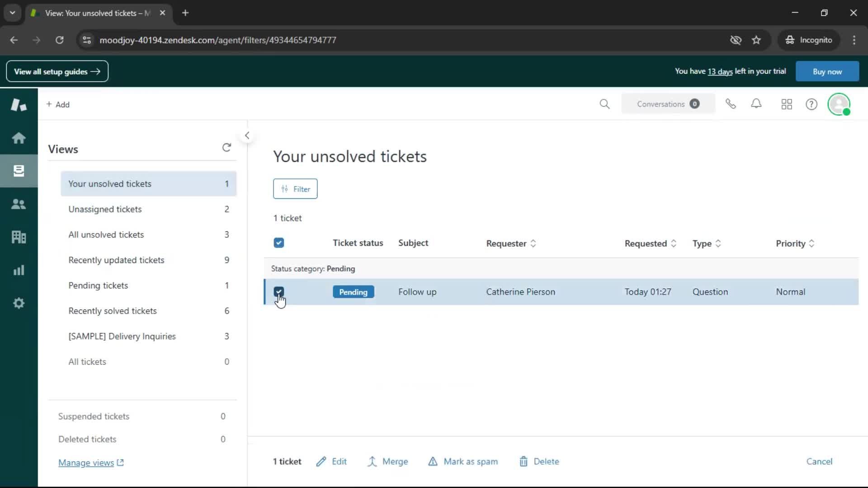Open a new browser tab
Viewport: 868px width, 488px height.
(185, 13)
